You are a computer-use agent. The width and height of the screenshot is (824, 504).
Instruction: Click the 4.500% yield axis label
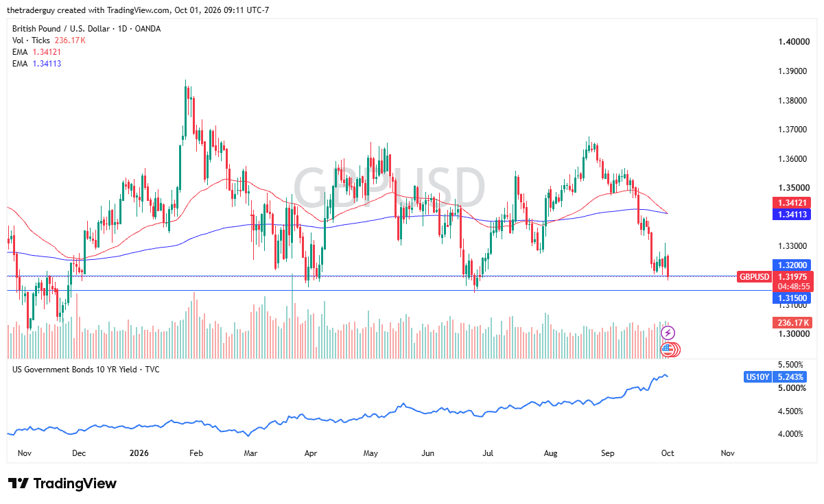click(x=790, y=411)
